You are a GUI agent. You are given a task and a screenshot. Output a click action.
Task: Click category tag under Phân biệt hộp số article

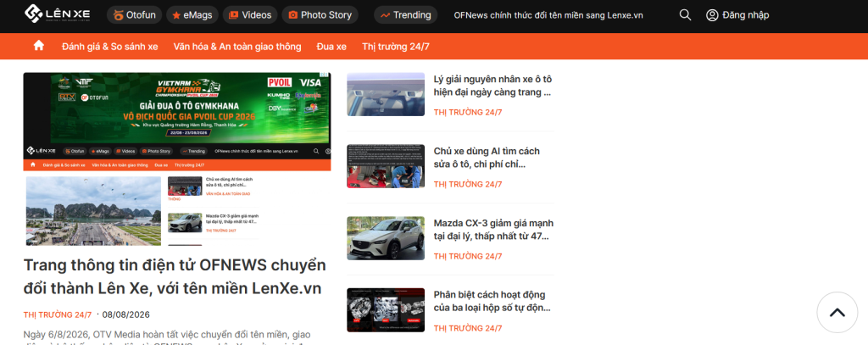click(468, 328)
